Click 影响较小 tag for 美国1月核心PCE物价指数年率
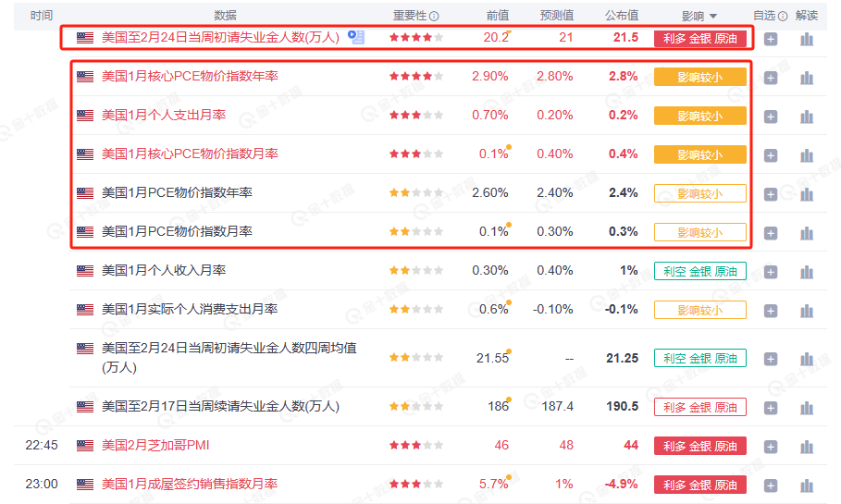Screen dimensions: 841x504 pyautogui.click(x=700, y=77)
